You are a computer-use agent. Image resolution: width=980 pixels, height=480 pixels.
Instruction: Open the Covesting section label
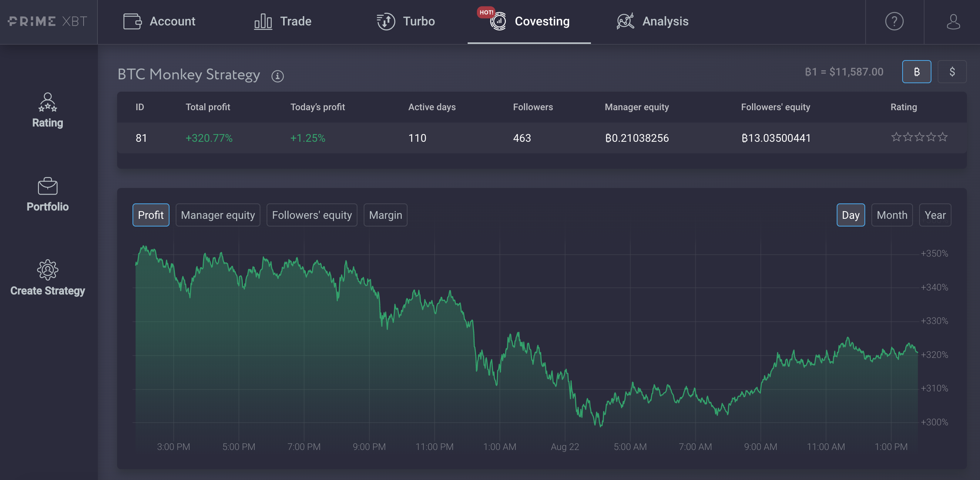[542, 22]
